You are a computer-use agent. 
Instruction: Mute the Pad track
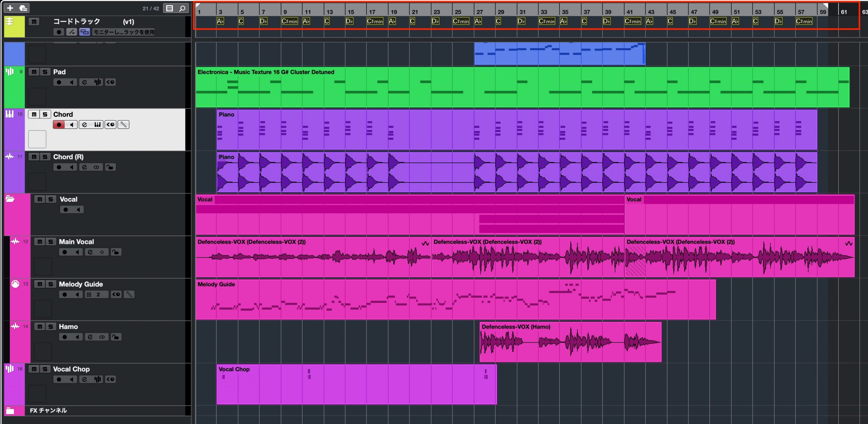pos(34,72)
